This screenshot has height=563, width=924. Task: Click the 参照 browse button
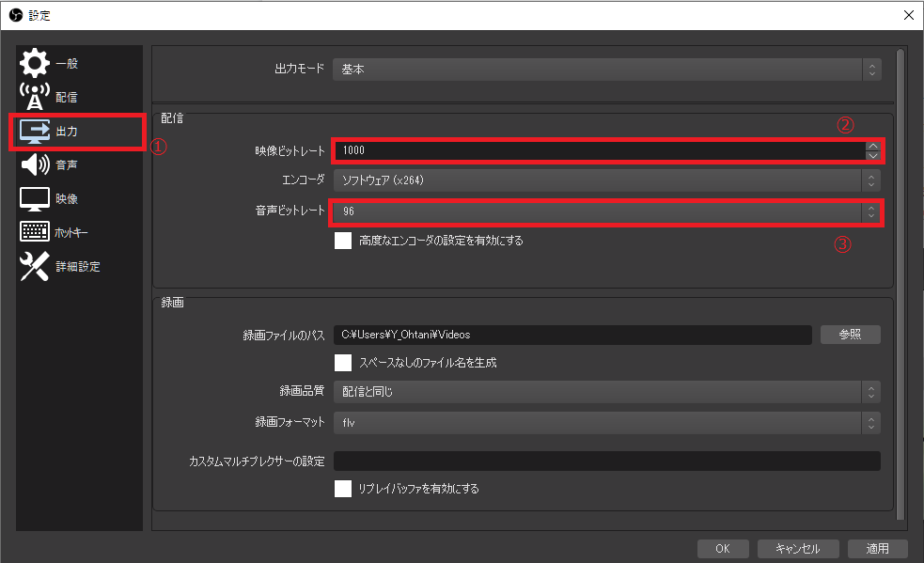click(x=850, y=335)
